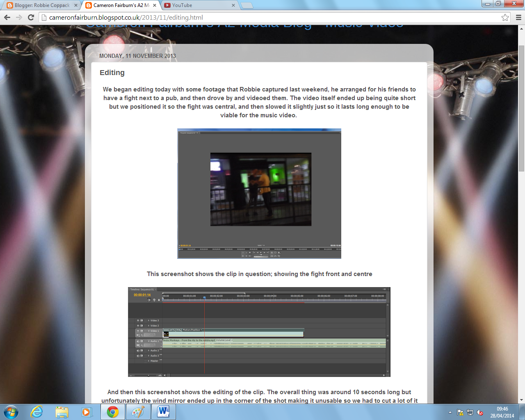The image size is (525, 420).
Task: Click the muted volume tray icon
Action: (x=480, y=413)
